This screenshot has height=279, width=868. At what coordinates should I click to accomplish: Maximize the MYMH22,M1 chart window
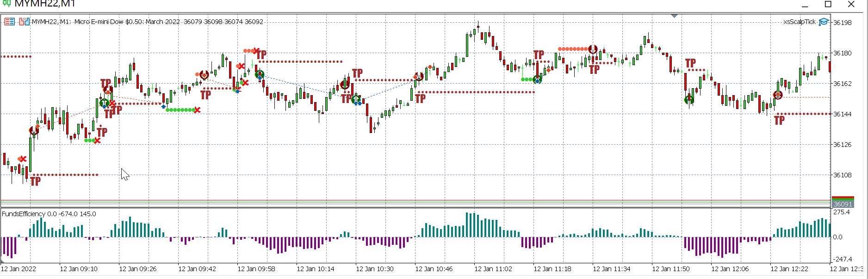point(828,4)
